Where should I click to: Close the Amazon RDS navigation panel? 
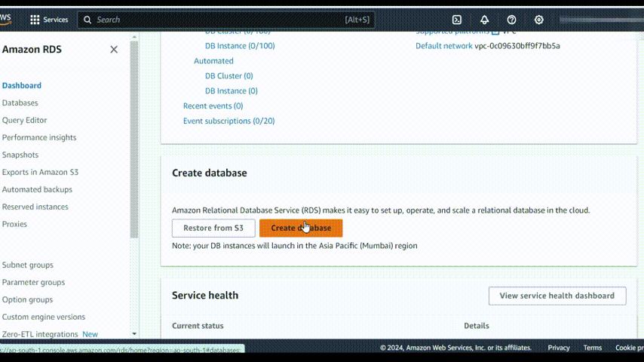pos(114,49)
